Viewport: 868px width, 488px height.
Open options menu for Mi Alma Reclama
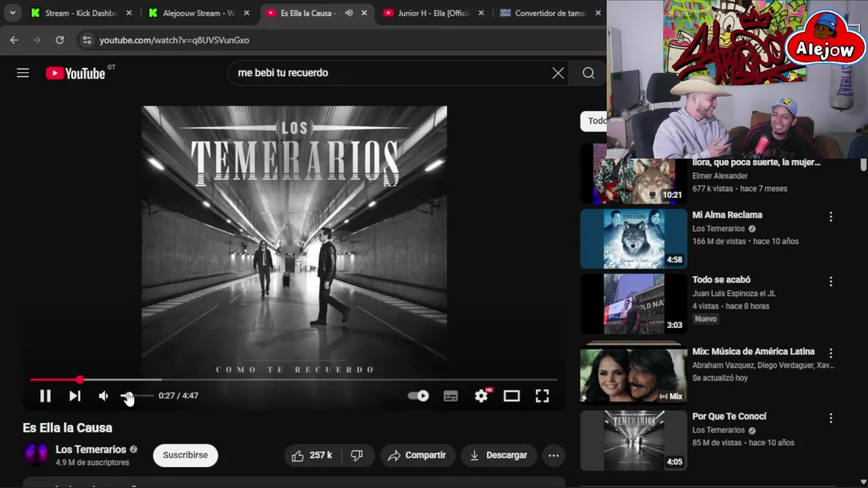[x=831, y=217]
